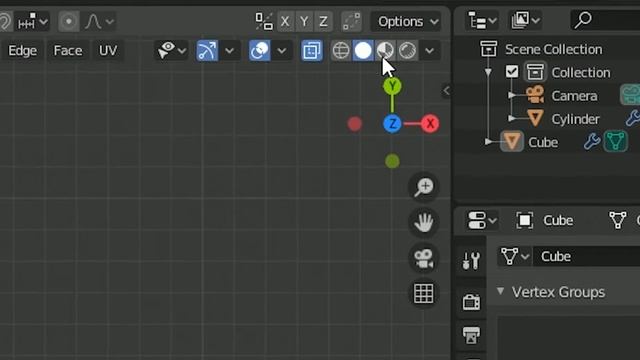Switch to material preview shading
This screenshot has height=360, width=640.
[385, 51]
